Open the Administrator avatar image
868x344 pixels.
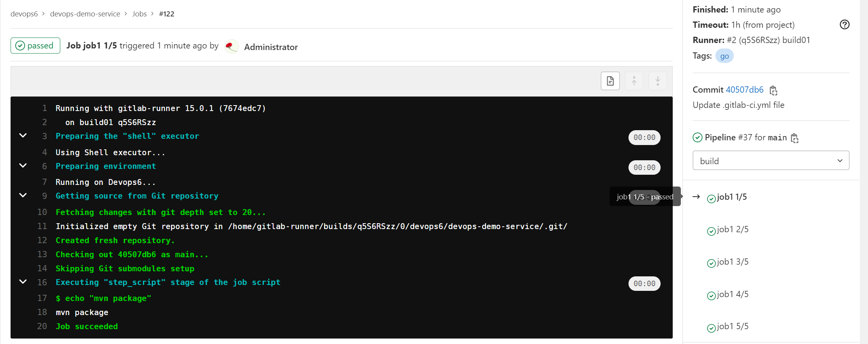coord(232,47)
